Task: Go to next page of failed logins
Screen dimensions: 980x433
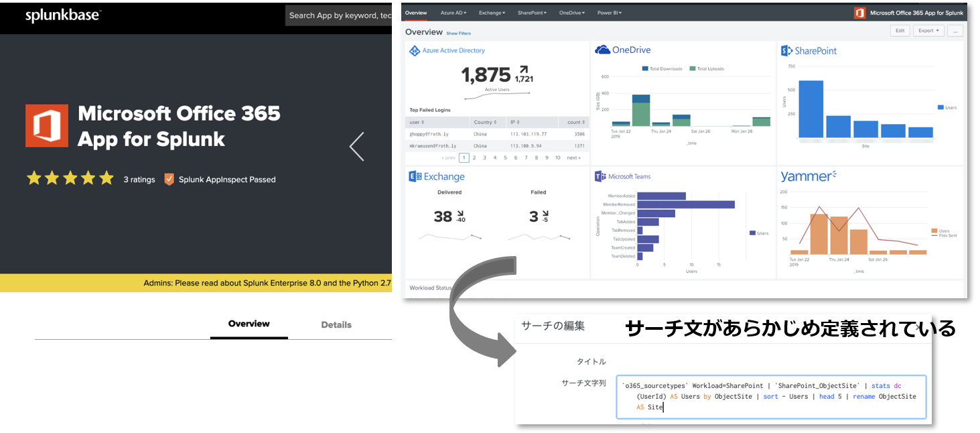Action: click(x=573, y=158)
